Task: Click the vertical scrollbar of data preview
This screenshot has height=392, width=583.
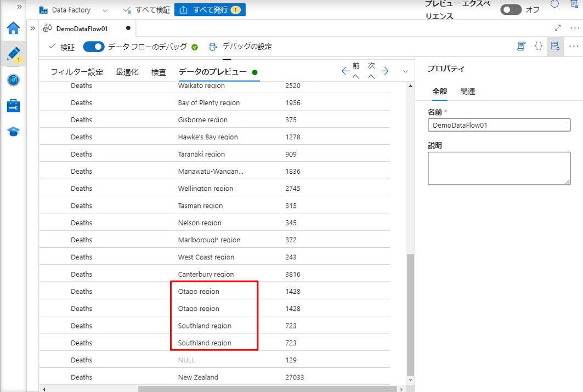Action: click(x=410, y=313)
